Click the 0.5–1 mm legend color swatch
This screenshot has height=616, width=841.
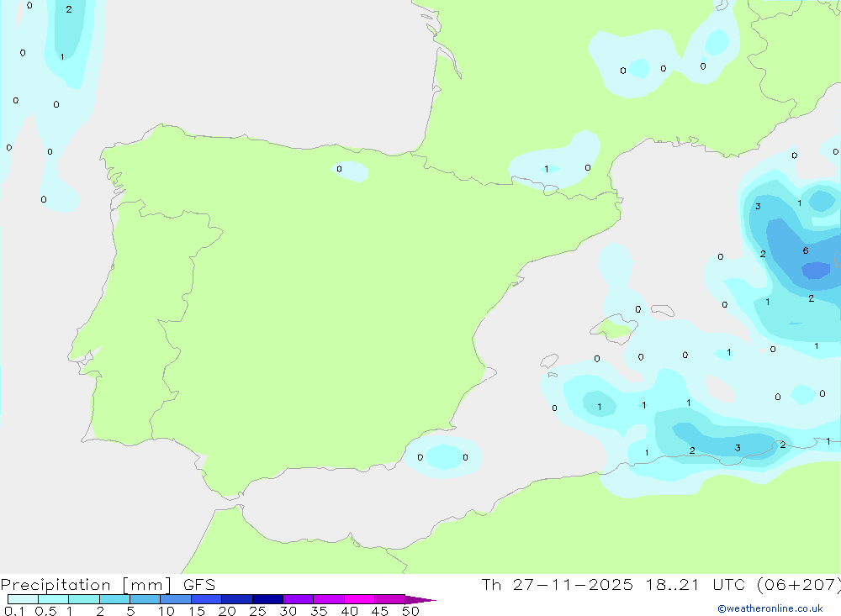click(54, 599)
